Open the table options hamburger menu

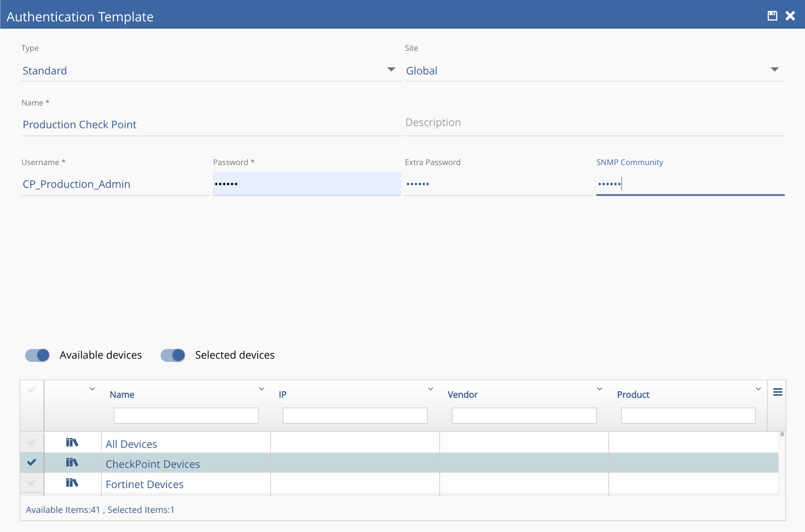(777, 391)
